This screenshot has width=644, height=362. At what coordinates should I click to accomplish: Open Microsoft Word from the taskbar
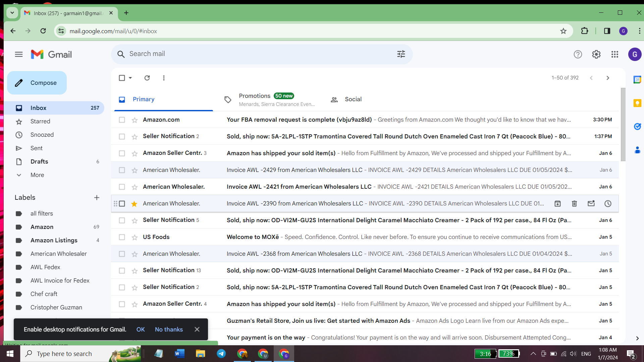pyautogui.click(x=180, y=354)
